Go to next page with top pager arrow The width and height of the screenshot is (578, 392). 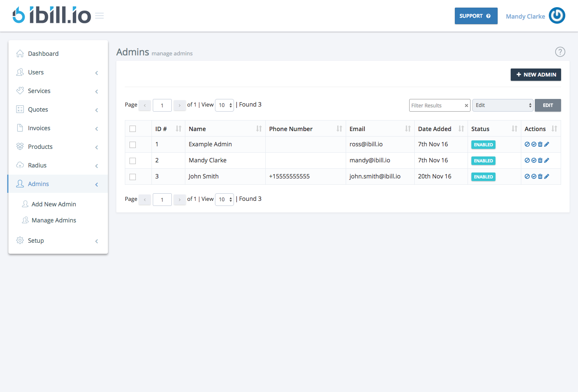point(180,105)
